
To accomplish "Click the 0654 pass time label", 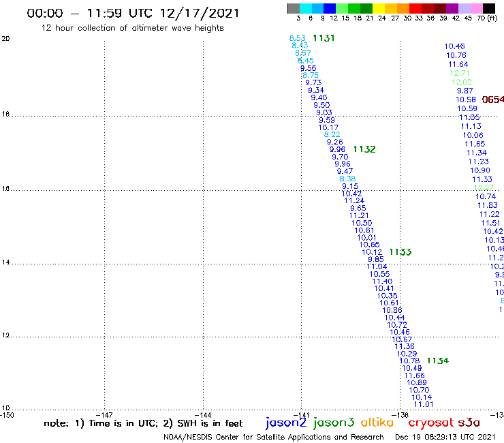I will (x=492, y=100).
